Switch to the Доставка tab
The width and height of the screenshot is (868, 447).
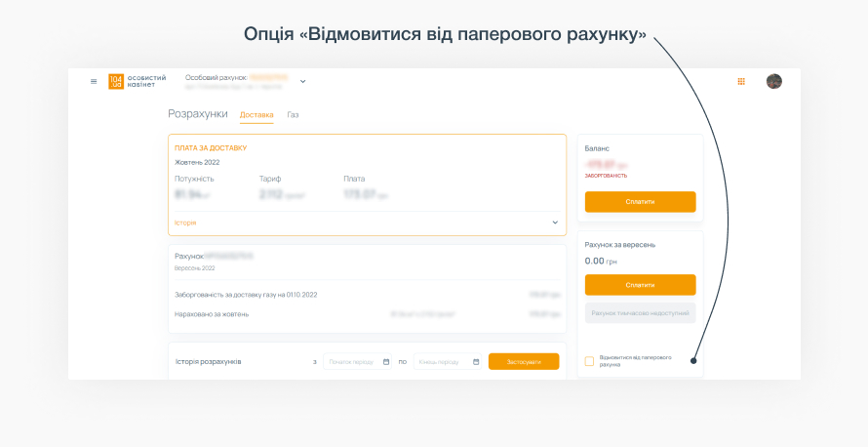pyautogui.click(x=256, y=115)
